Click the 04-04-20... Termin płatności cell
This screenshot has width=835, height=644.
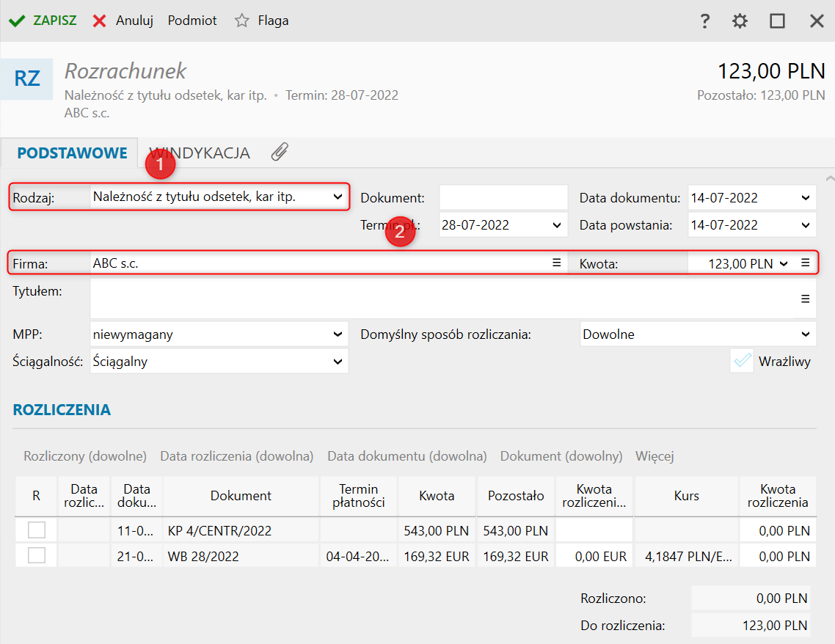click(x=358, y=556)
